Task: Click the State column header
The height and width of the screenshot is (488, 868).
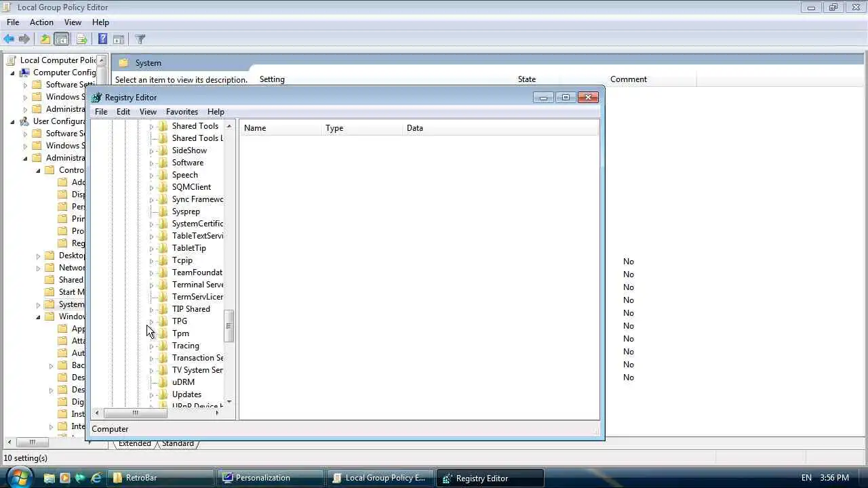Action: tap(527, 79)
